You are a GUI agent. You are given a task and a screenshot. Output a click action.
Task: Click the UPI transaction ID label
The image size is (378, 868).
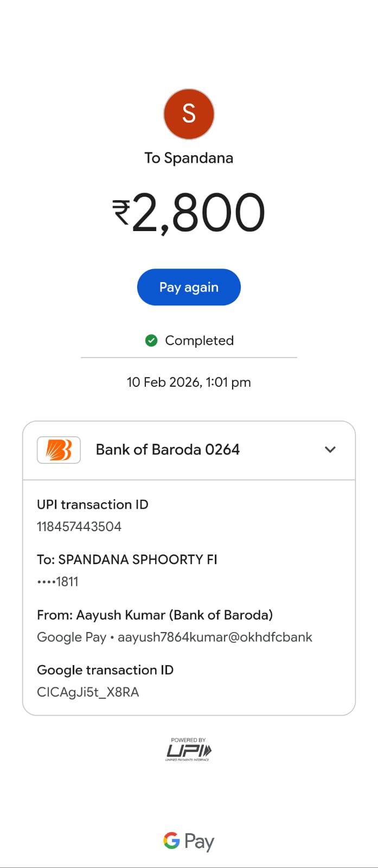point(92,505)
